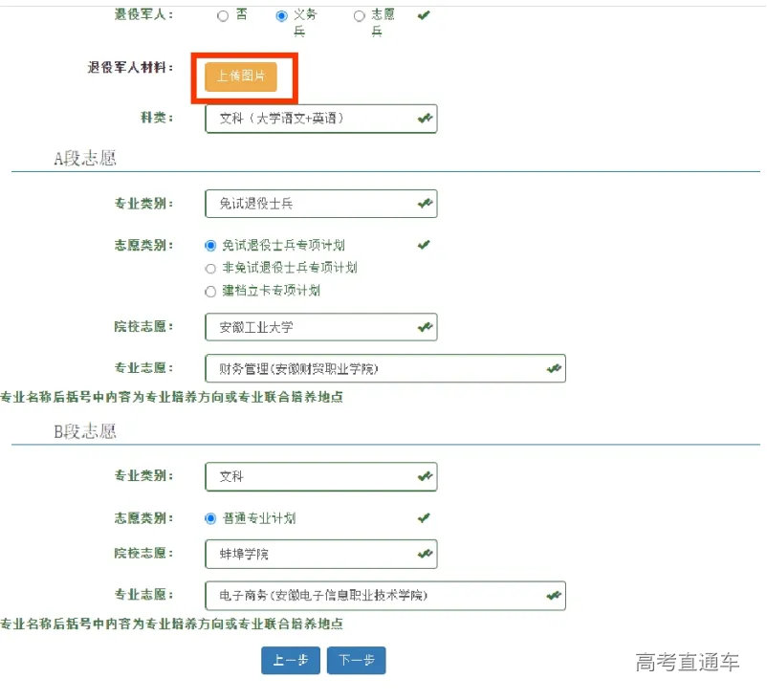Viewport: 767px width, 700px height.
Task: Open the 院校志愿 dropdown showing 安徽工业大学
Action: coord(321,326)
